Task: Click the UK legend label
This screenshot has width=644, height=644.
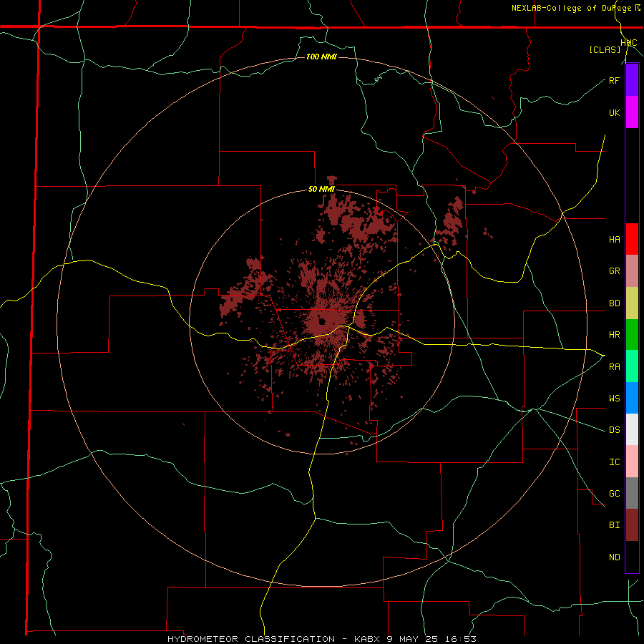Action: tap(614, 112)
